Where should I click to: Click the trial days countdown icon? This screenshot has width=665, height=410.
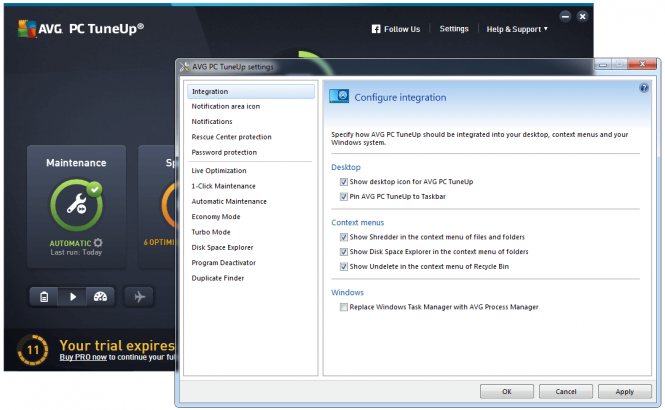(32, 350)
